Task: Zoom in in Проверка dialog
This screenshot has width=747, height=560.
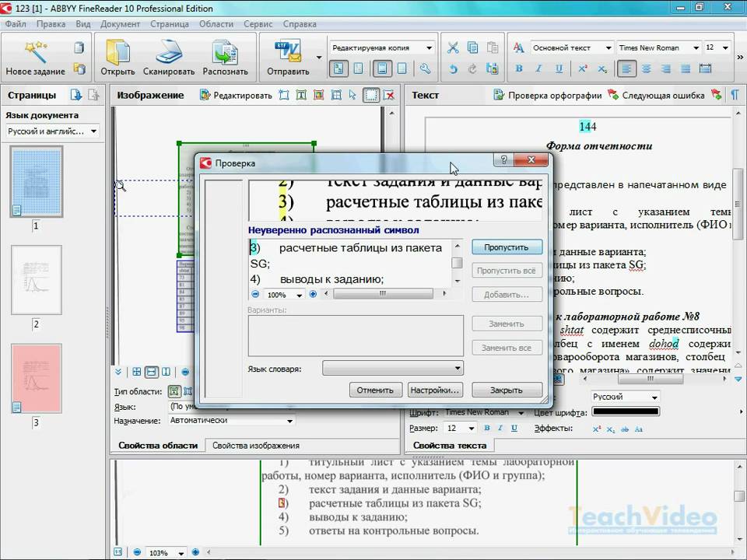Action: coord(313,294)
